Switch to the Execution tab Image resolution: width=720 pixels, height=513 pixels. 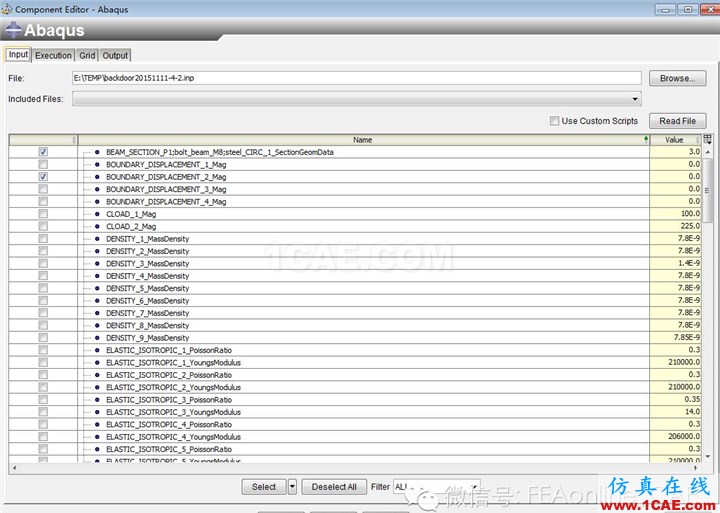(x=53, y=55)
